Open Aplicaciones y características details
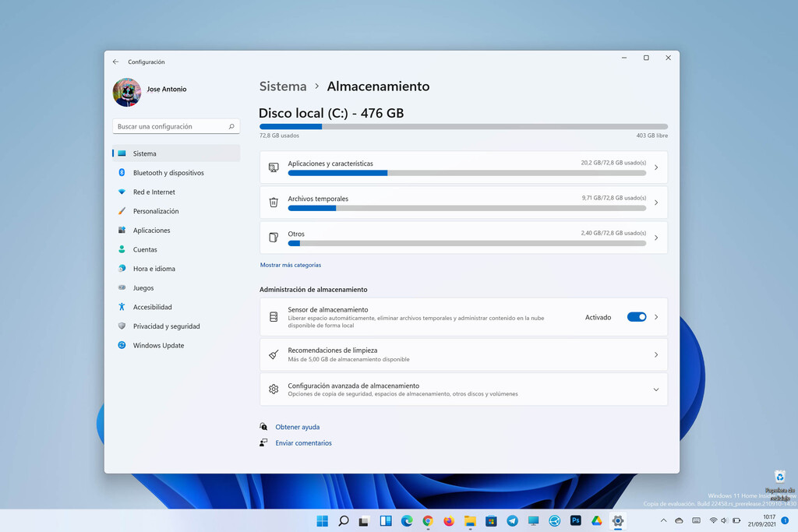The image size is (798, 532). coord(463,167)
